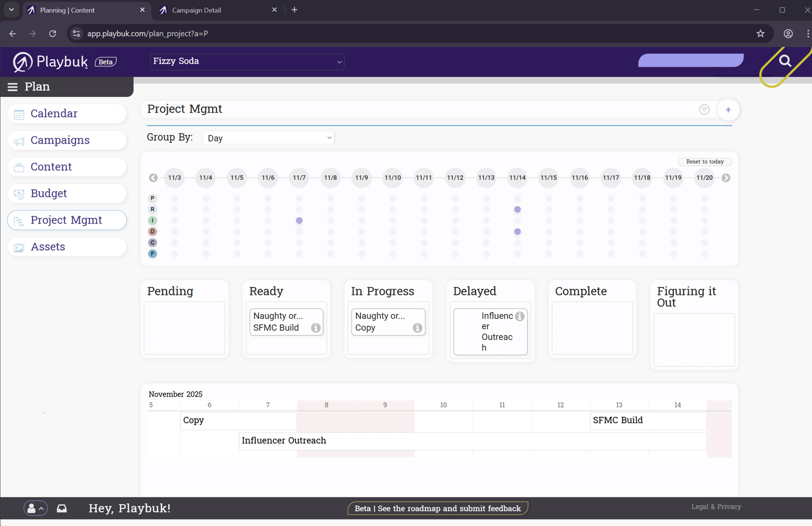Viewport: 812px width, 526px height.
Task: Open the Group By Day dropdown
Action: [269, 138]
